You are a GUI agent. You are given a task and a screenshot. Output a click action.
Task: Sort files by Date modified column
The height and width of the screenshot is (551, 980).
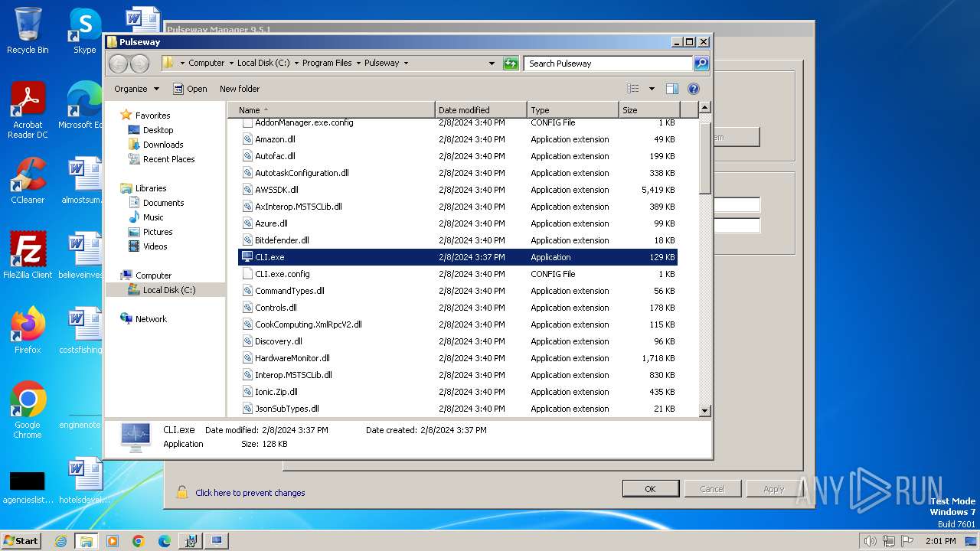(x=481, y=110)
